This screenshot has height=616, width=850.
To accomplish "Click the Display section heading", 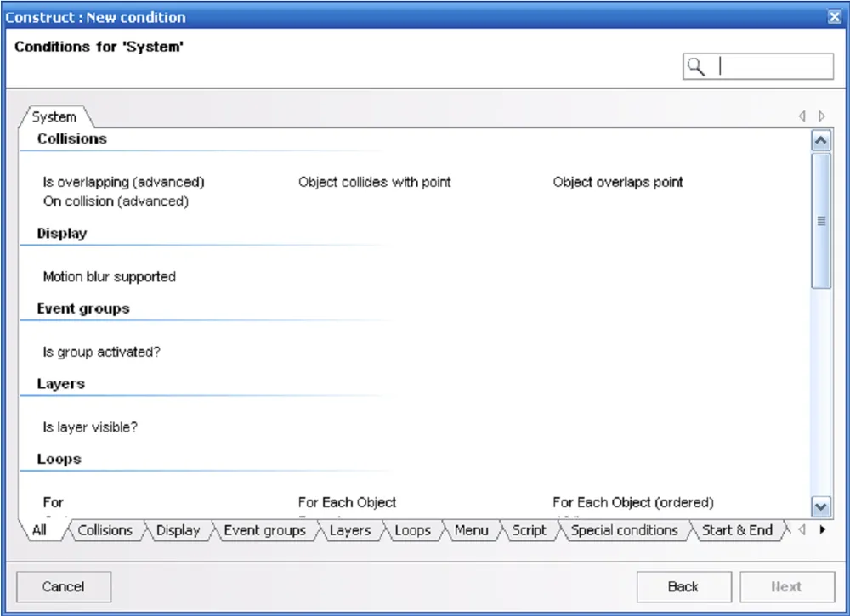I will [62, 234].
